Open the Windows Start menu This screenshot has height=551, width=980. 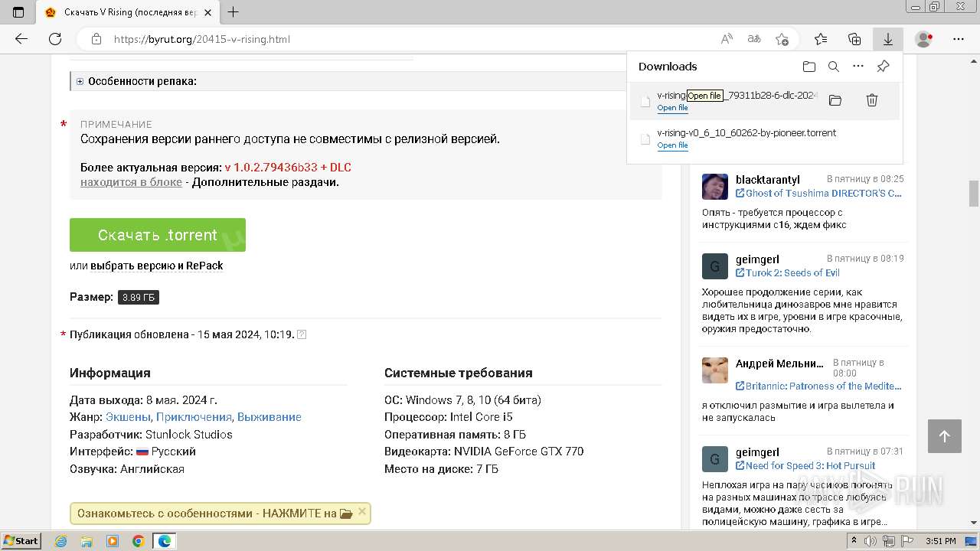21,540
